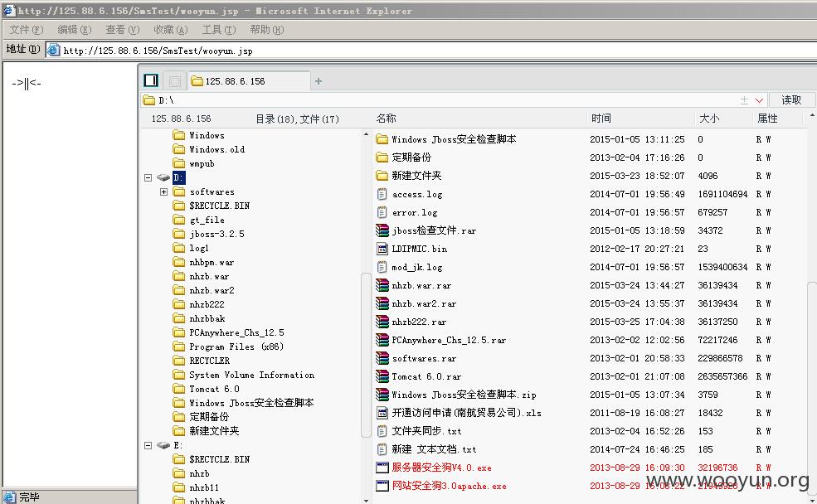
Task: Click PCAnywhere_Chs_12.5.rar archive icon
Action: pos(382,340)
